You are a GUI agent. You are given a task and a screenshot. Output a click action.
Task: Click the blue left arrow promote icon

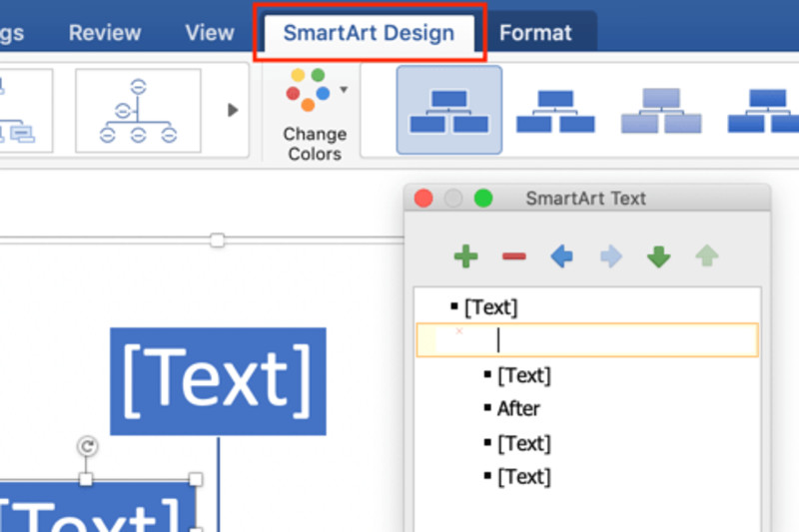click(x=561, y=257)
